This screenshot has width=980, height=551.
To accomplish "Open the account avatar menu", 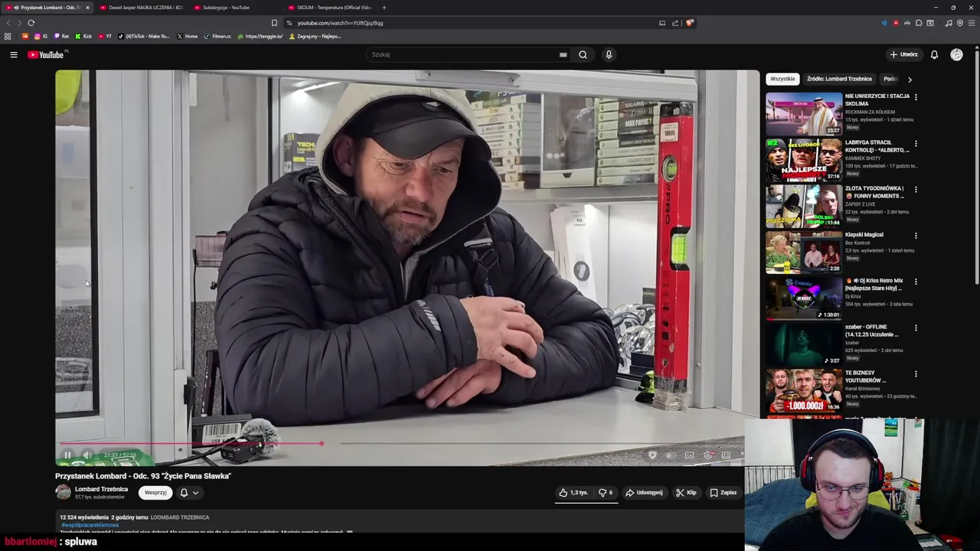I will (x=956, y=54).
